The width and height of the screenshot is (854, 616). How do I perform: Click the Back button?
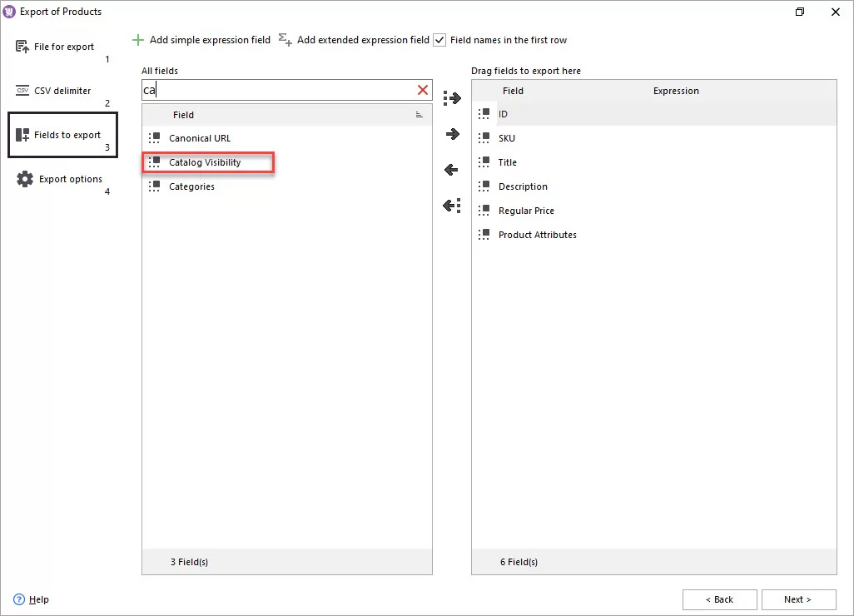(x=719, y=599)
